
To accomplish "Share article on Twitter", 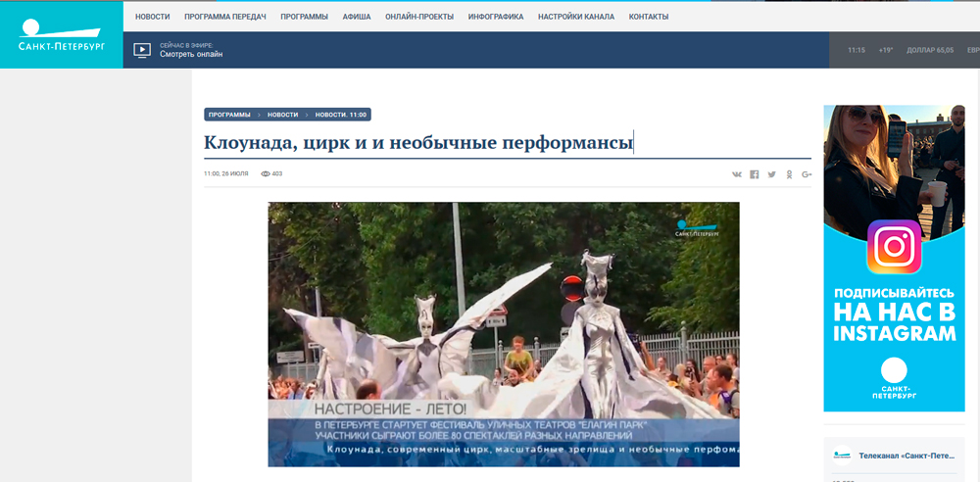I will point(771,174).
